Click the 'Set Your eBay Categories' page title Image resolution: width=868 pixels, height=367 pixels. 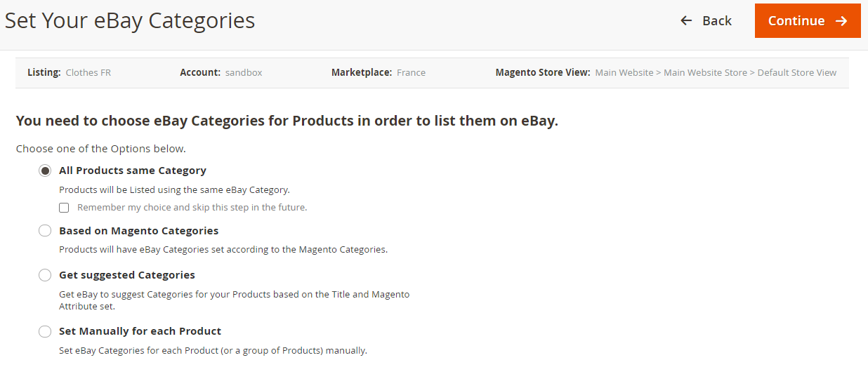(x=130, y=21)
